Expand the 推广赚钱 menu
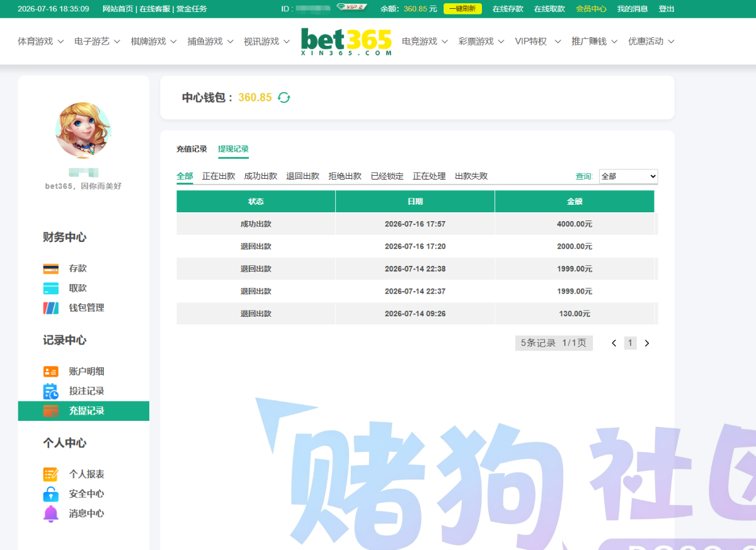Image resolution: width=756 pixels, height=550 pixels. point(595,42)
